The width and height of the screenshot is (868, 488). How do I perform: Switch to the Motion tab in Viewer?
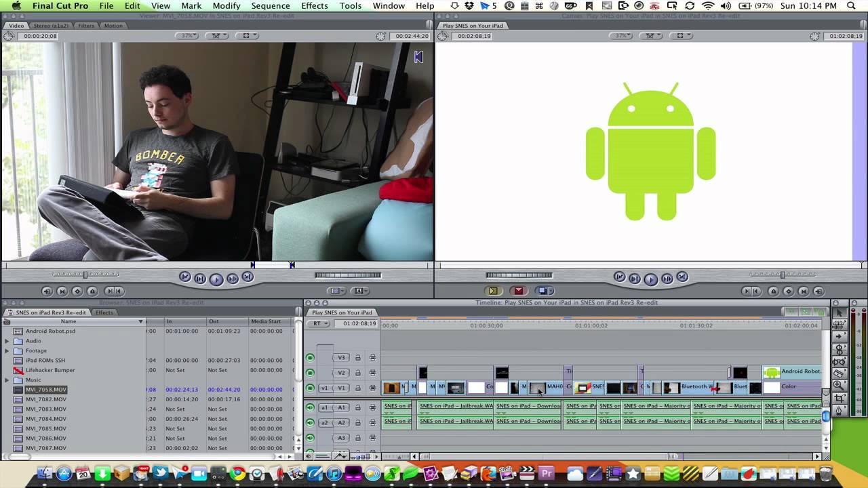coord(113,26)
